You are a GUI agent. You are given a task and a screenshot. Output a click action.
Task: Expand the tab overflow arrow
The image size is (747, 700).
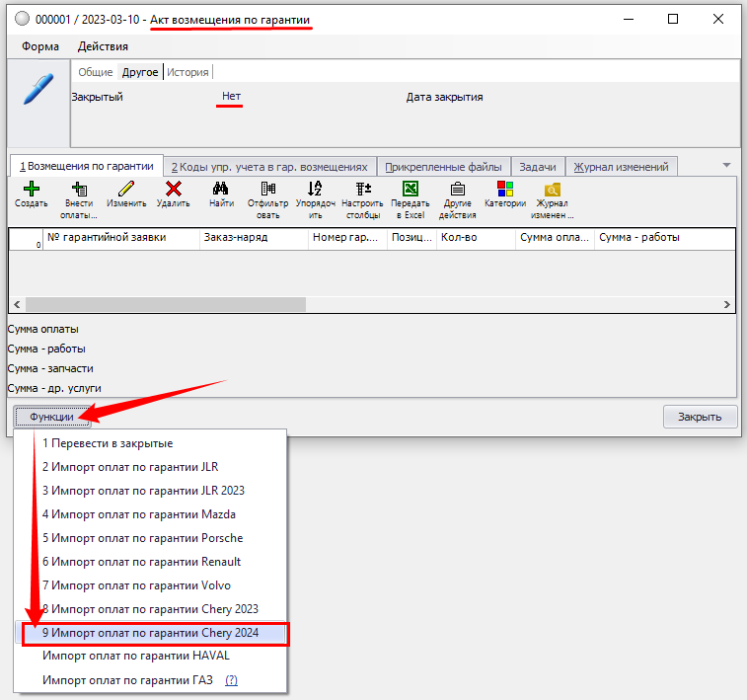tap(726, 165)
